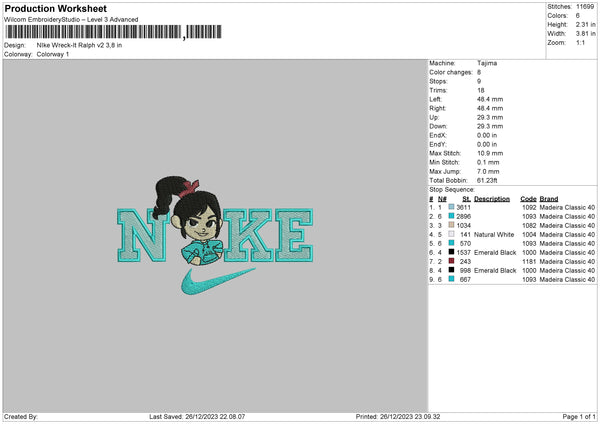Pick the Natural White swatch in row 4
The image size is (600, 424).
(x=451, y=234)
